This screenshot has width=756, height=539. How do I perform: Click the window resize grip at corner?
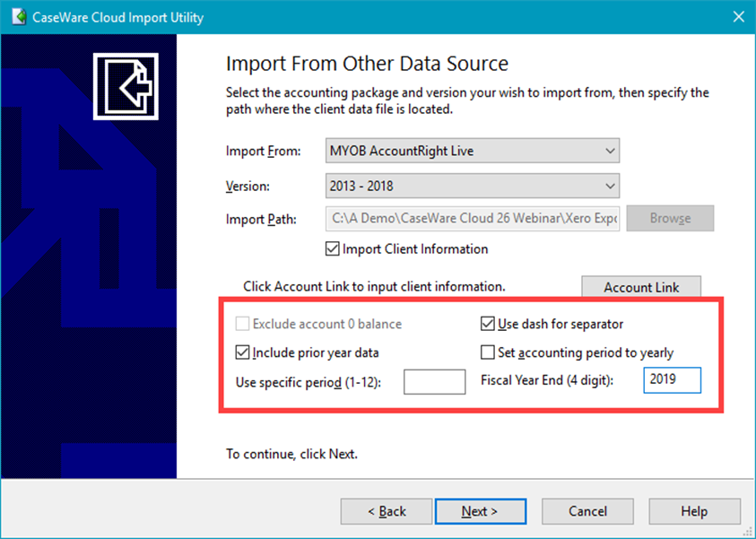click(748, 531)
